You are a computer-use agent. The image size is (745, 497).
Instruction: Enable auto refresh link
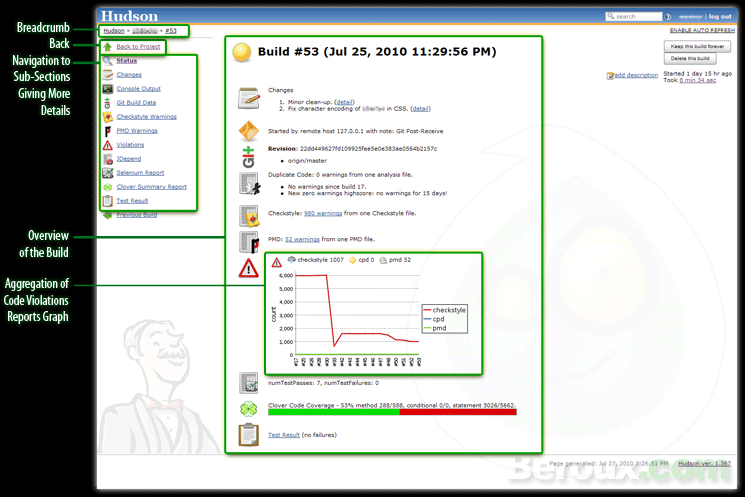tap(700, 31)
